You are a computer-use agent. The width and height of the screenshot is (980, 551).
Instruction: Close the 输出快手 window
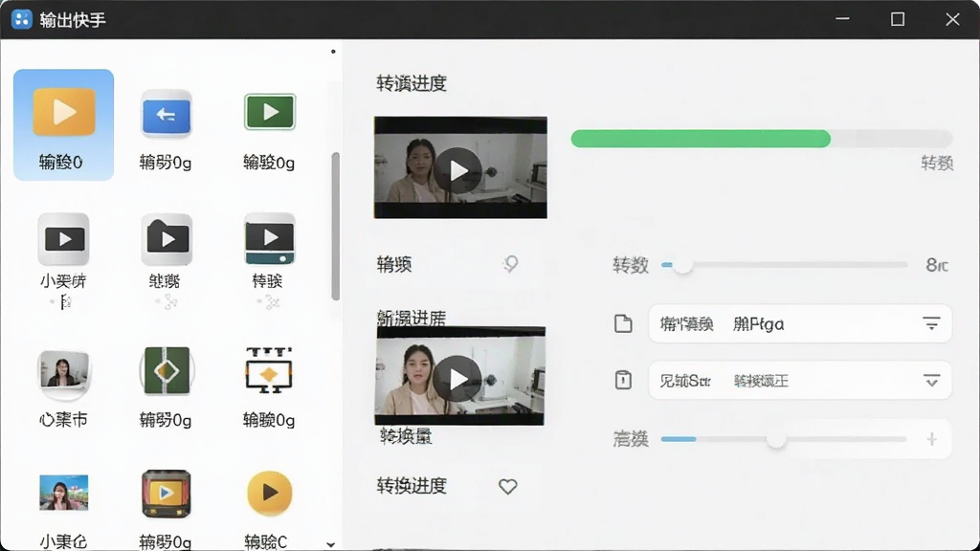[952, 19]
